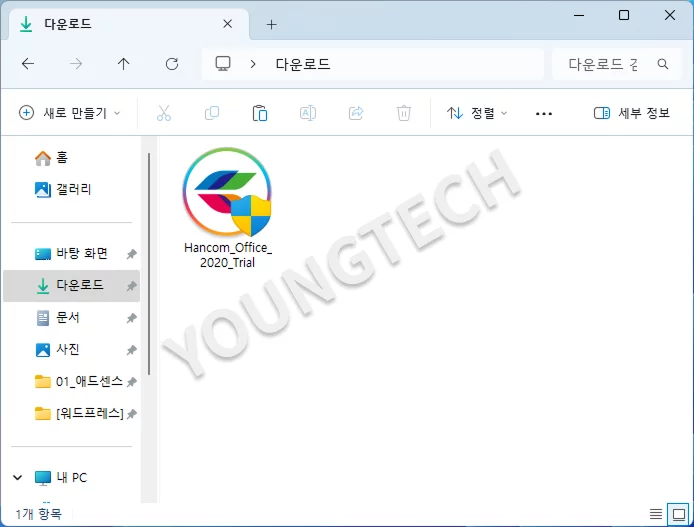This screenshot has width=694, height=527.
Task: Toggle the 세부 정보 details pane
Action: click(632, 113)
